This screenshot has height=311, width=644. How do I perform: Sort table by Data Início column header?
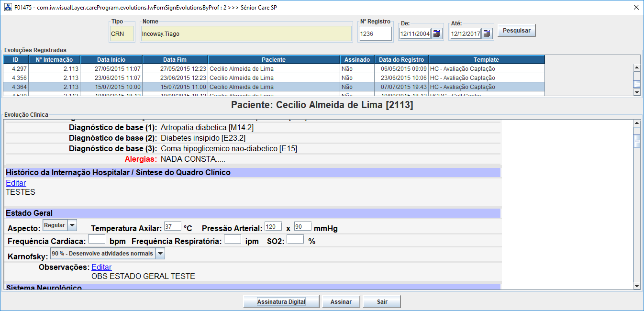[x=111, y=60]
